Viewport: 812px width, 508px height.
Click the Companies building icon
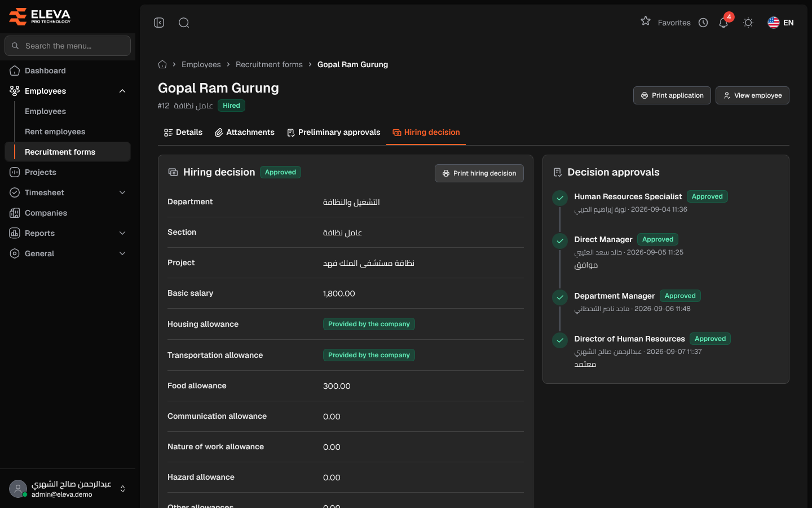coord(15,213)
